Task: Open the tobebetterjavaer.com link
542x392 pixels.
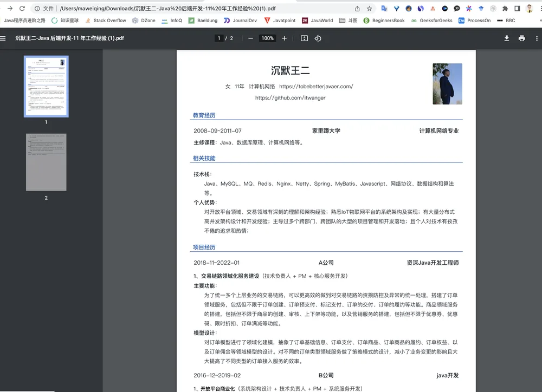Action: coord(316,86)
